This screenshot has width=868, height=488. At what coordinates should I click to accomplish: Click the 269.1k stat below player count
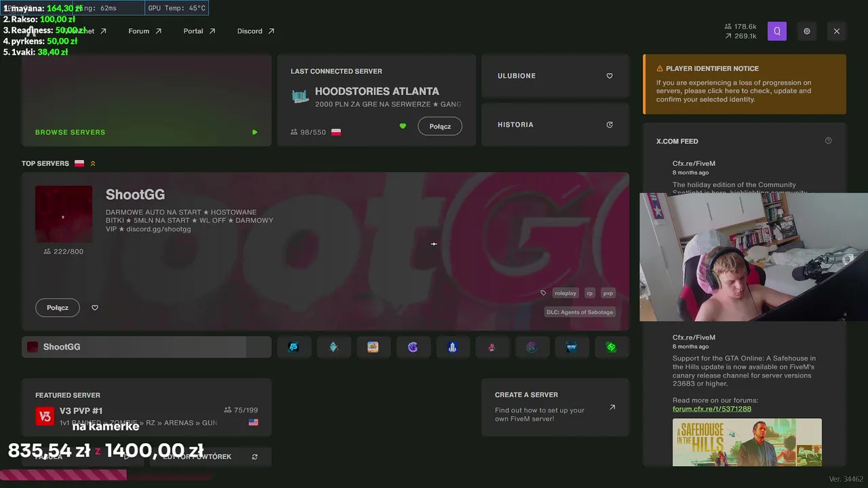741,36
